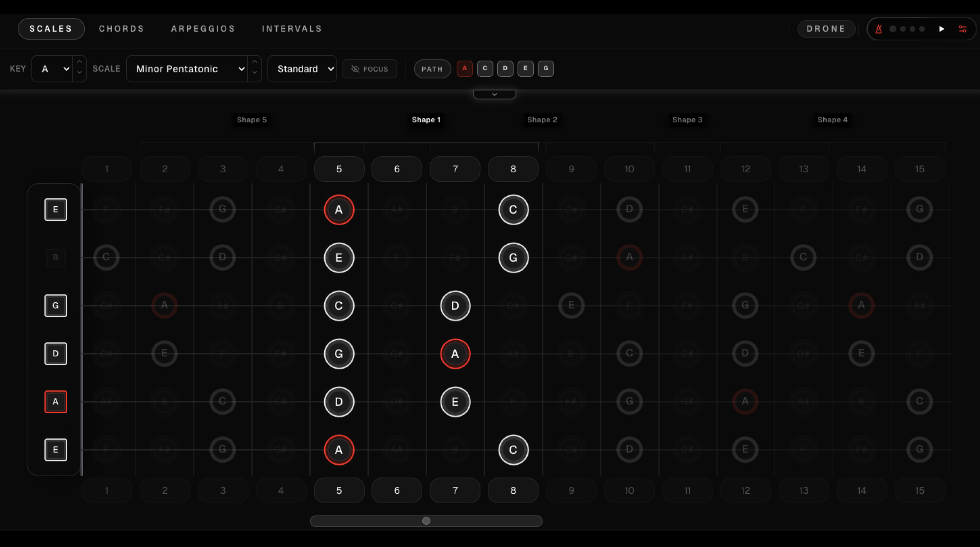
Task: Open the Key dropdown showing A
Action: point(51,69)
